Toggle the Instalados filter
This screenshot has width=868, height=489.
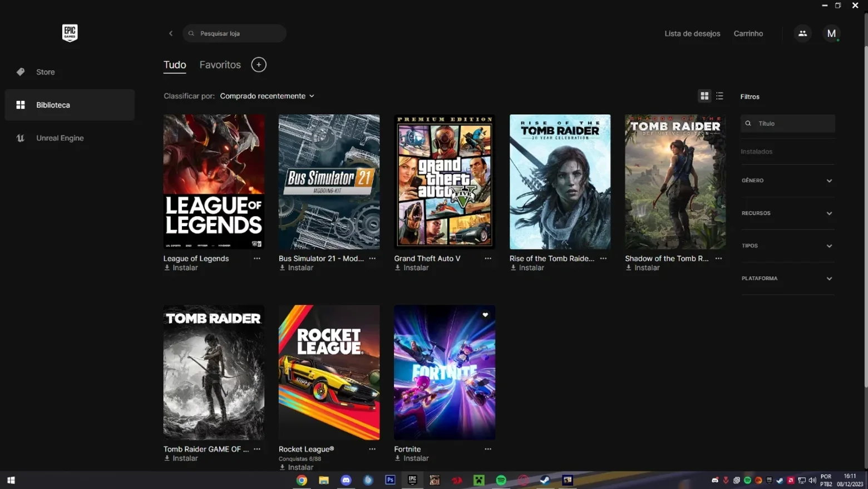click(757, 151)
